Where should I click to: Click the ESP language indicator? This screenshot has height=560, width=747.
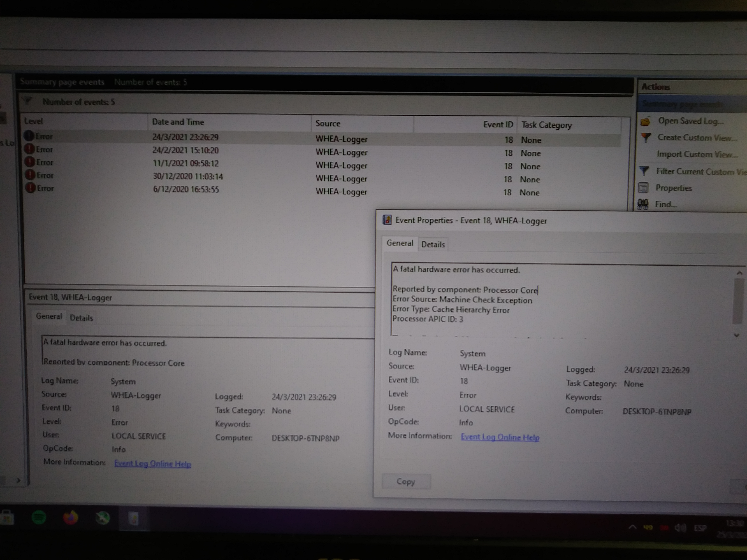(x=700, y=528)
